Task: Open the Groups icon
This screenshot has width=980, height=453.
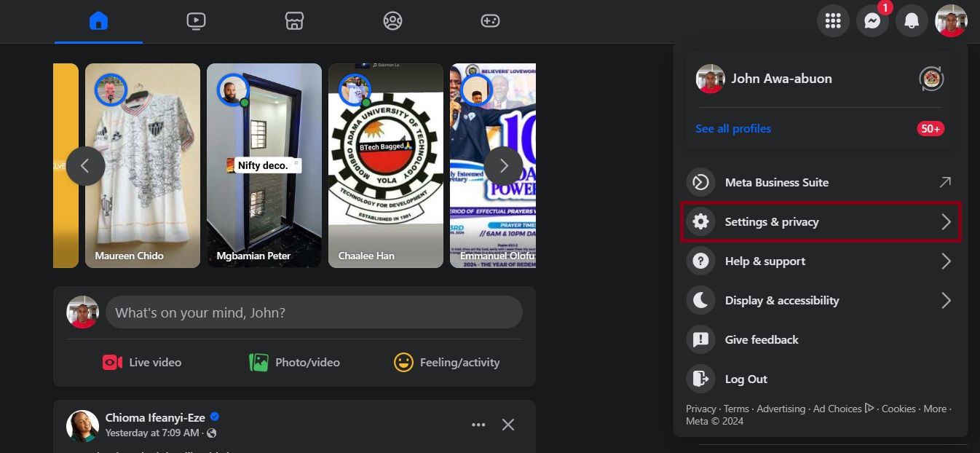Action: point(393,21)
